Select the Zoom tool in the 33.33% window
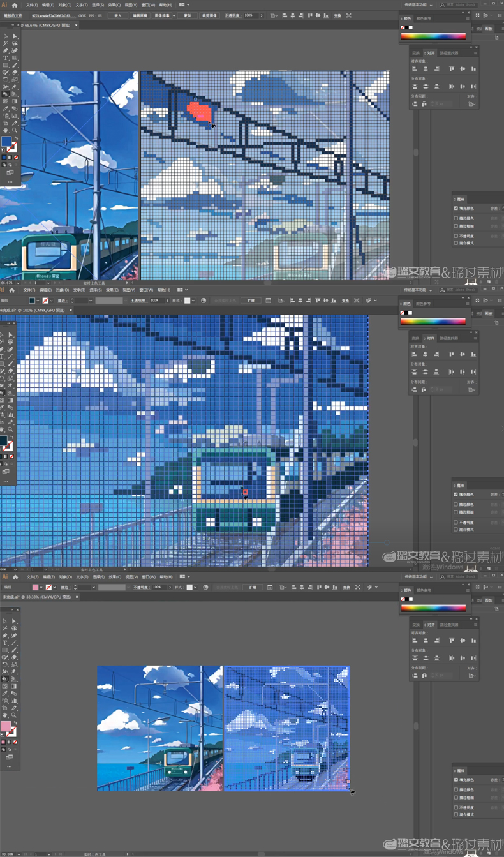The width and height of the screenshot is (504, 857). (x=15, y=715)
